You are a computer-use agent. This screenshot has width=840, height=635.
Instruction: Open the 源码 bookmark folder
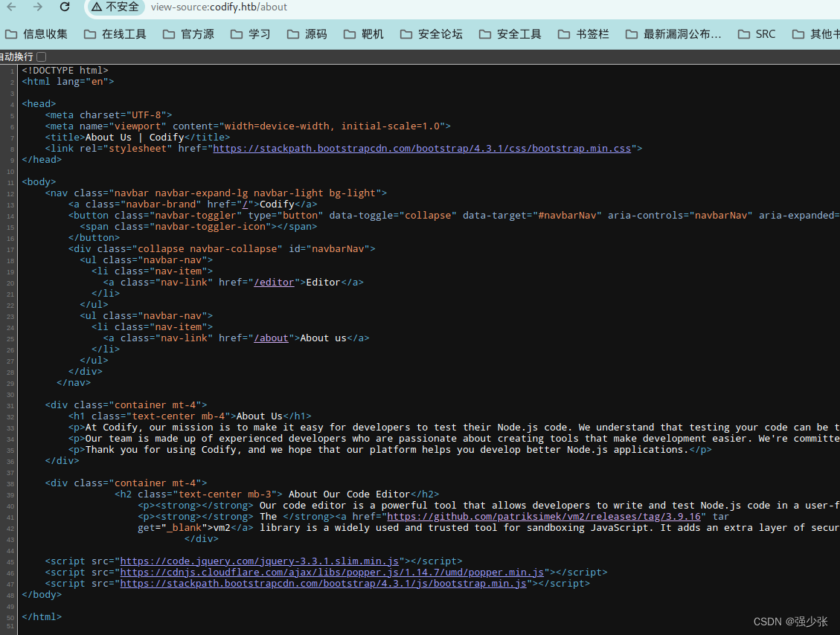tap(307, 34)
